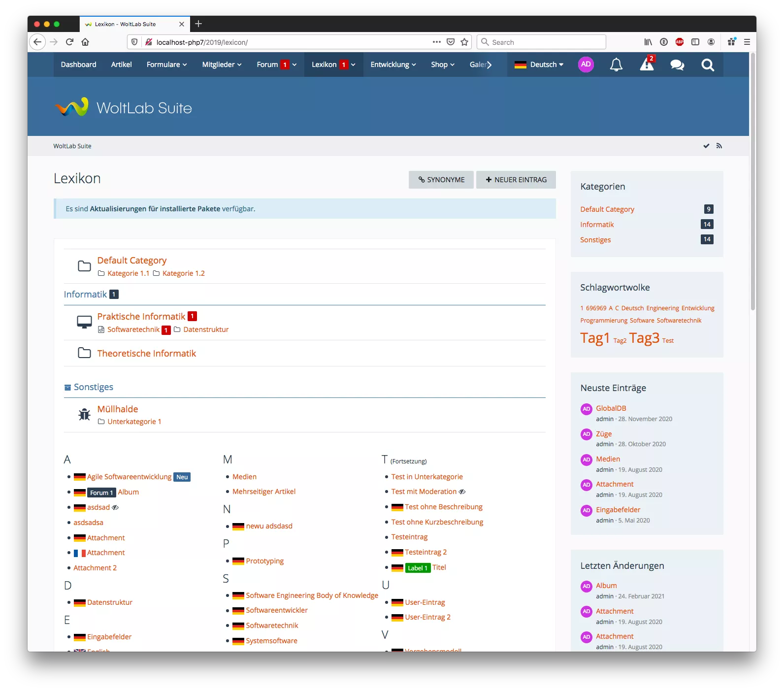Open the site search magnifier icon

(708, 65)
